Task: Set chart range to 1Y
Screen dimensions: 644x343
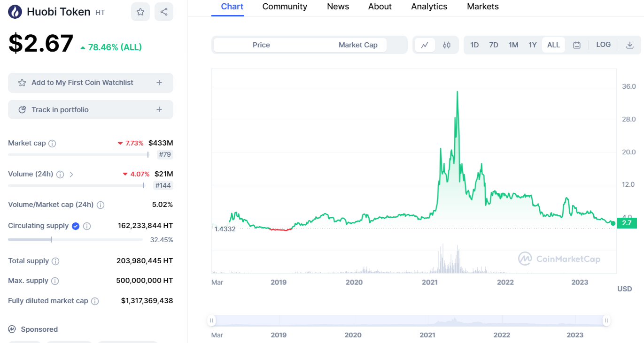Action: [533, 45]
